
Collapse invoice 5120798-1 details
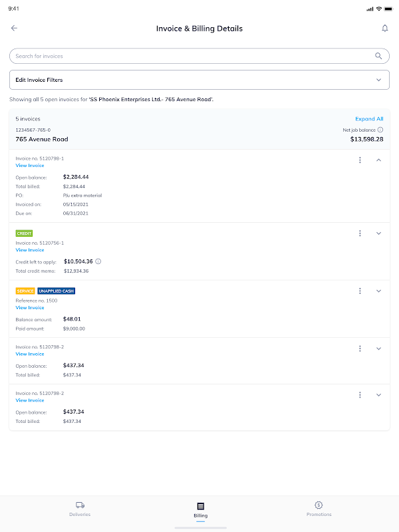(x=379, y=160)
